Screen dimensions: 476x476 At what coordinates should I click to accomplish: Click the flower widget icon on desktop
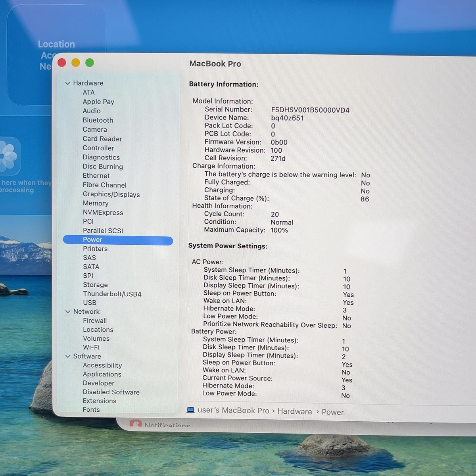click(9, 156)
